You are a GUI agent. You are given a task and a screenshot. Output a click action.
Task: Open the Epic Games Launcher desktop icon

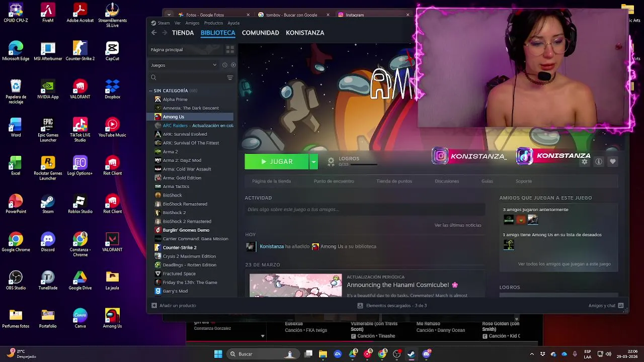[x=48, y=130]
